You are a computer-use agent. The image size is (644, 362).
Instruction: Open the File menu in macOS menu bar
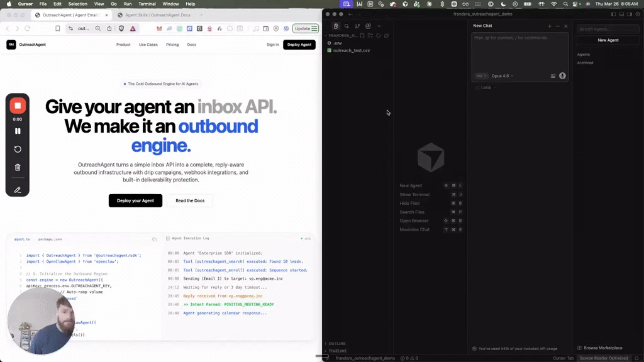coord(43,4)
